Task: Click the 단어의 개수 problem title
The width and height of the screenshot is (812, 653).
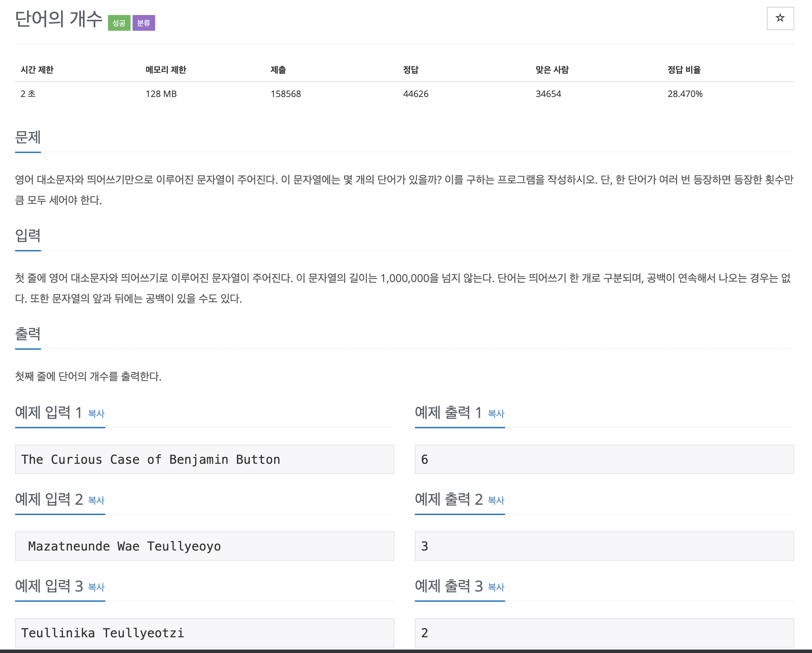Action: coord(59,19)
